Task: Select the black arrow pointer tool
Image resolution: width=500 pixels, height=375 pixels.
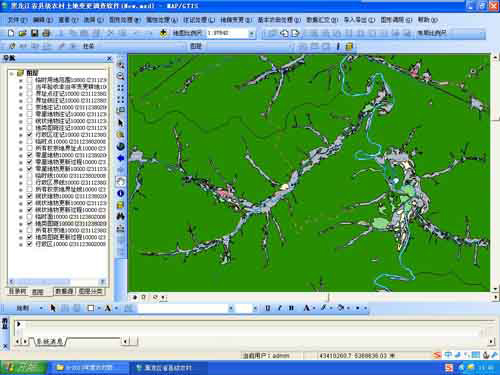Action: (x=121, y=123)
